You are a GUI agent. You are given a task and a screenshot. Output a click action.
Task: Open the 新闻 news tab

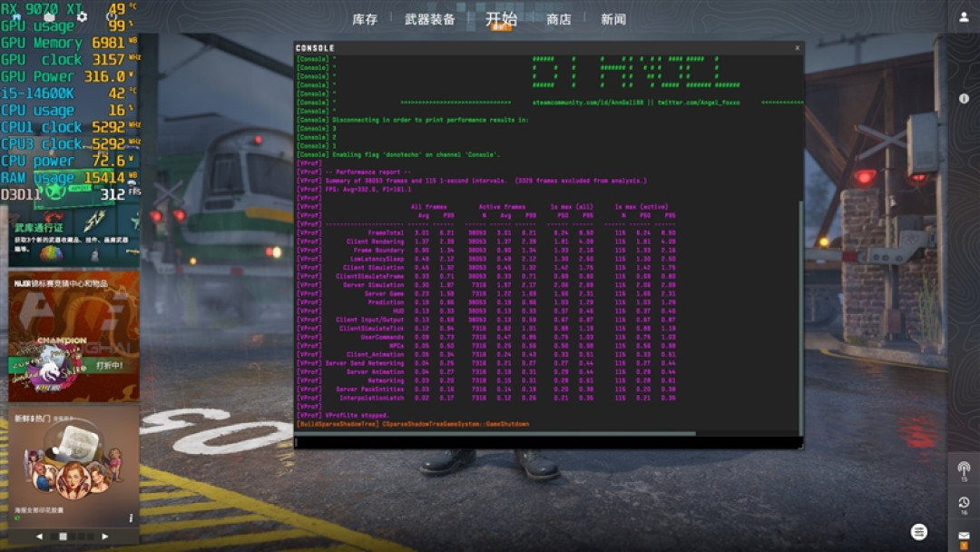(x=613, y=19)
